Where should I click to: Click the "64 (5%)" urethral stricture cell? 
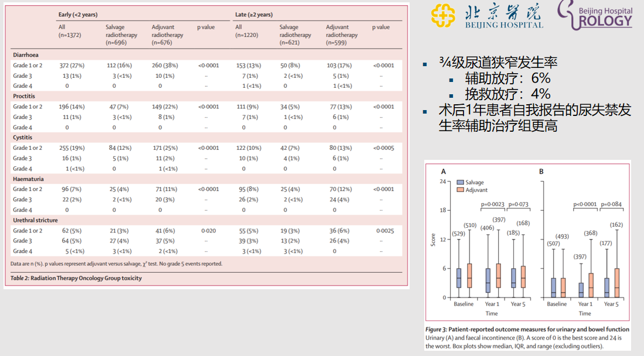[71, 241]
